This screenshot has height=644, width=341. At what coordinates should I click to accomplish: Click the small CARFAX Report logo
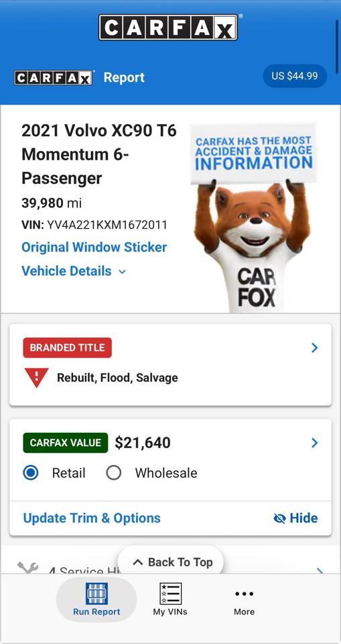54,78
